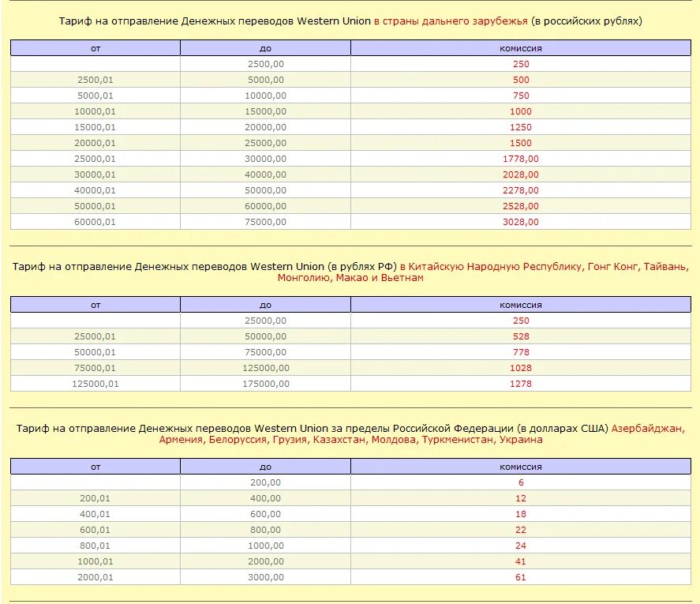Click commission value 750
Screen dimensions: 700x604
pos(521,96)
